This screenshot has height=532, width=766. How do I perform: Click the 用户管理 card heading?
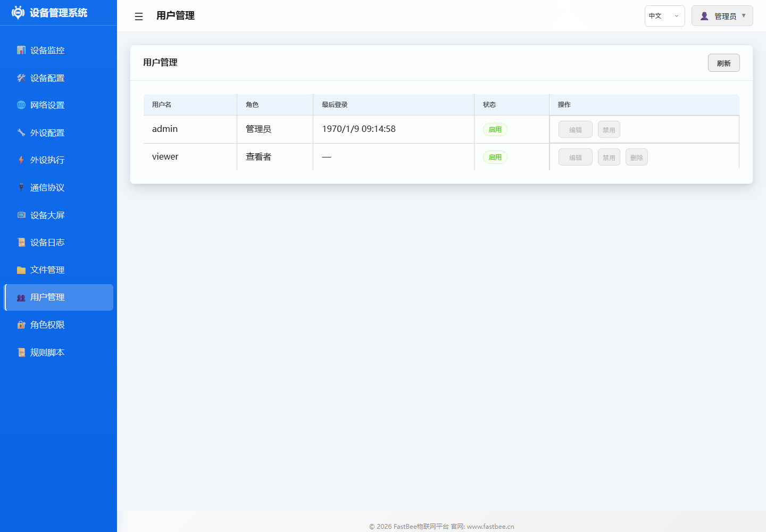[x=160, y=62]
